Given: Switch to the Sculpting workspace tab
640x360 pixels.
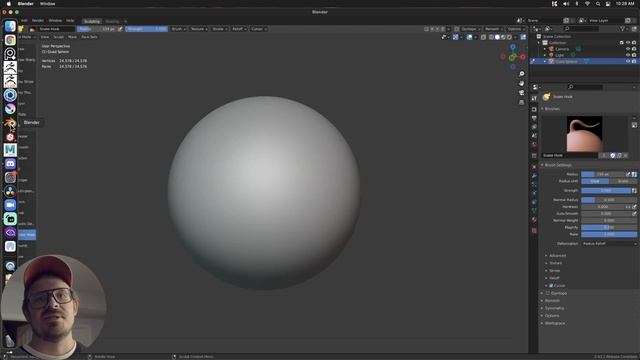Looking at the screenshot, I should 92,21.
